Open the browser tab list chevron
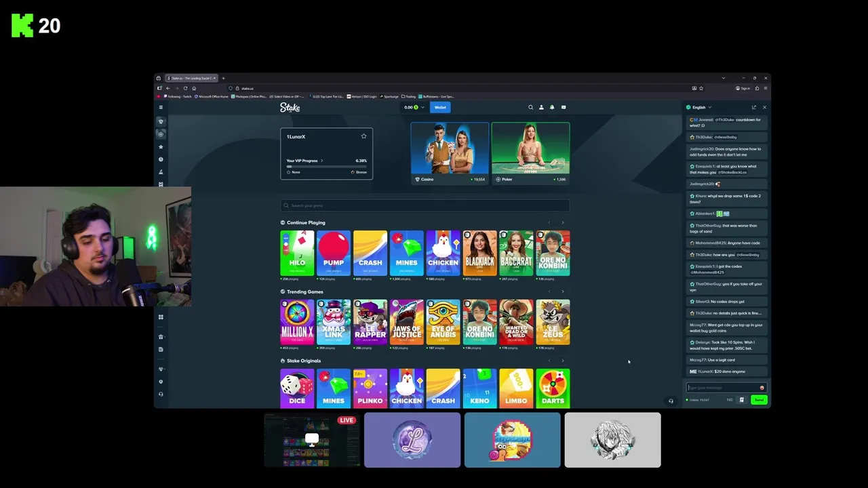 (x=723, y=78)
